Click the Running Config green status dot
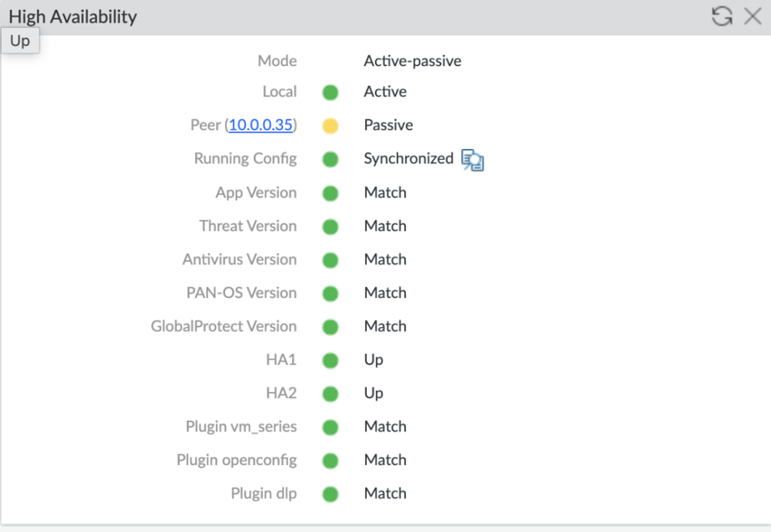This screenshot has width=771, height=532. click(330, 159)
